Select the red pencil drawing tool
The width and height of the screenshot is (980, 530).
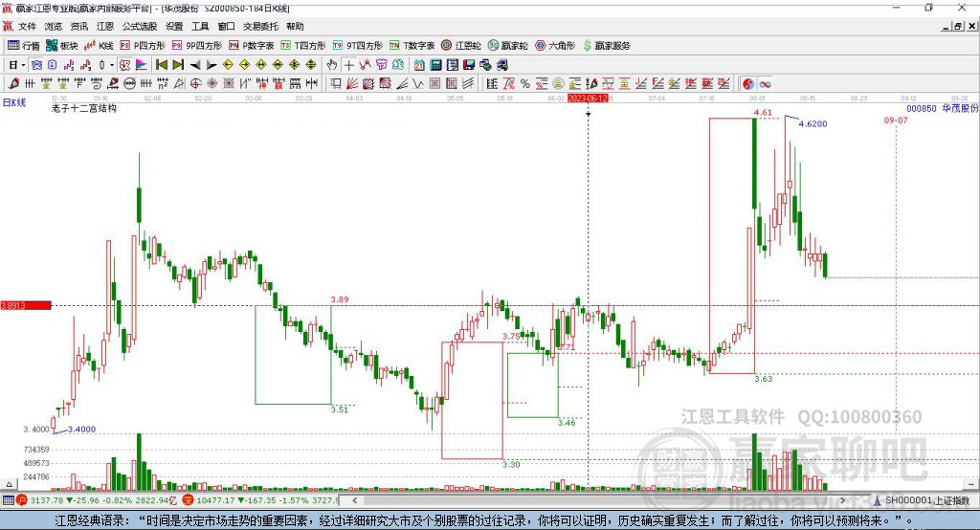tap(13, 83)
